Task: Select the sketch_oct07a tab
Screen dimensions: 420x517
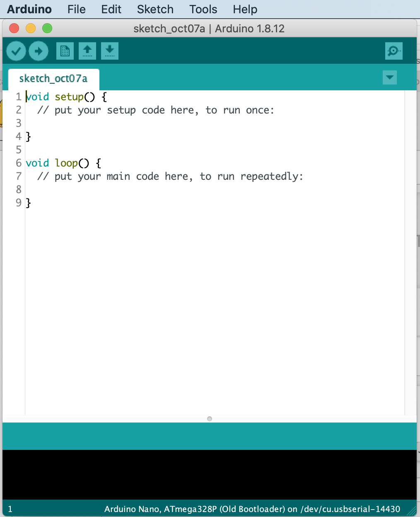Action: point(53,79)
